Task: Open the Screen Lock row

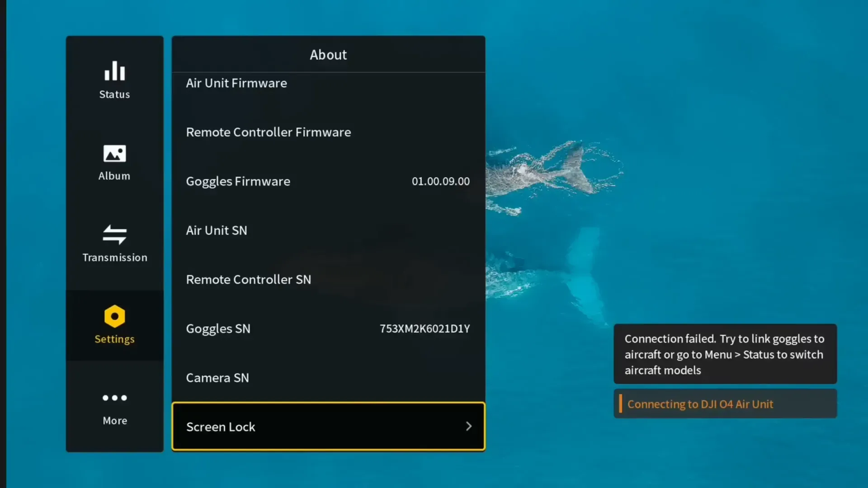Action: (329, 426)
